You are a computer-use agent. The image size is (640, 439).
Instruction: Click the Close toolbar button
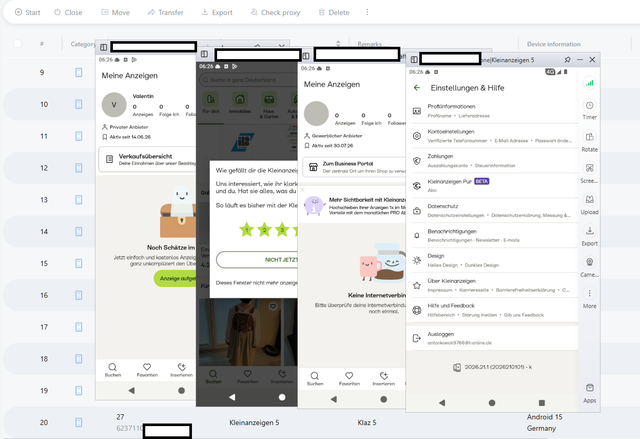pyautogui.click(x=68, y=12)
